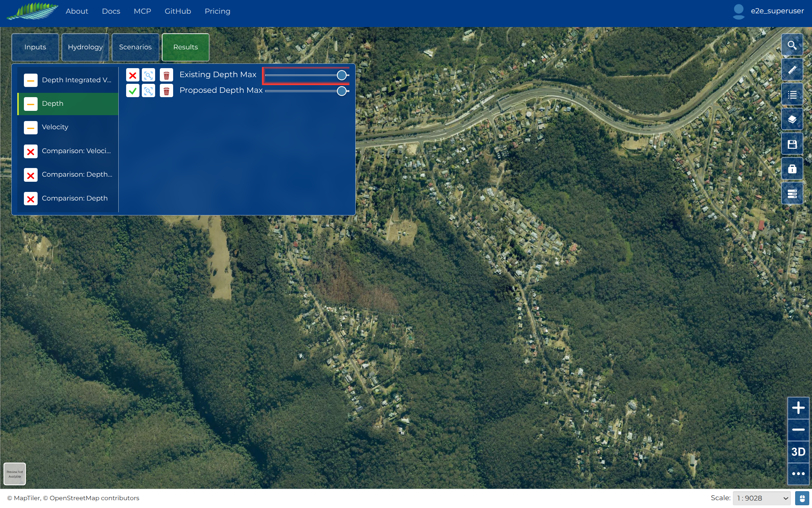Toggle Depth group visibility box
Viewport: 812px width, 508px height.
click(x=31, y=104)
